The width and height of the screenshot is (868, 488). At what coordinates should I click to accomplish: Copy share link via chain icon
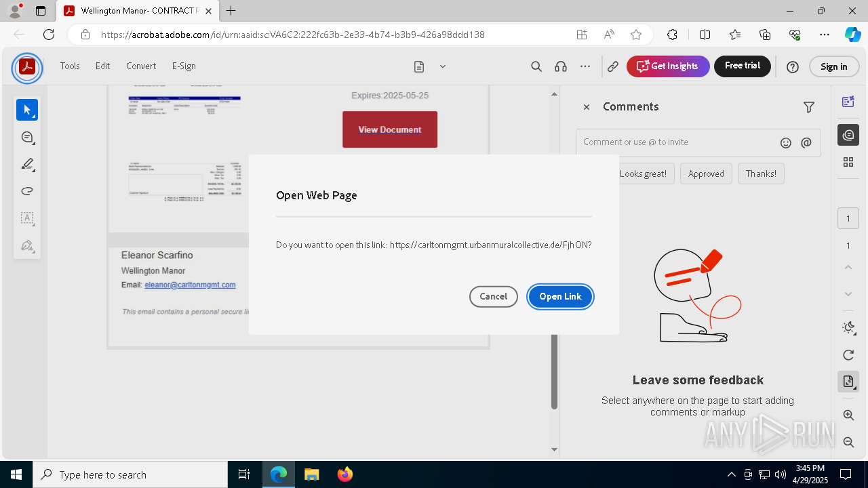pyautogui.click(x=613, y=66)
